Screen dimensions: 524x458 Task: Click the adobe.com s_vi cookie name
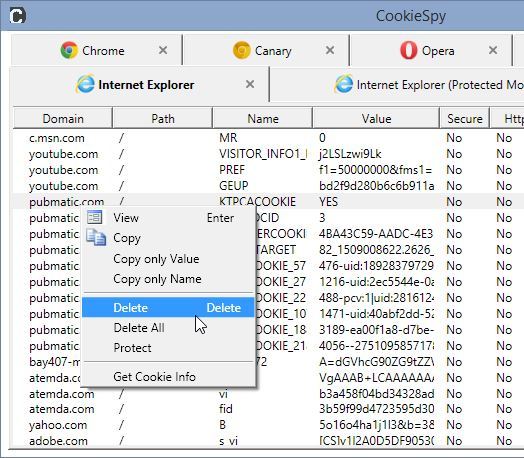229,441
